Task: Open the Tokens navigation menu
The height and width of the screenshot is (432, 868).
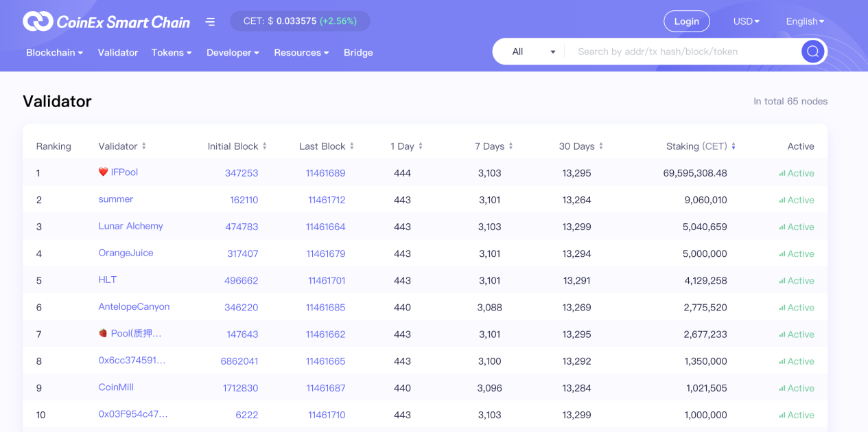Action: 171,52
